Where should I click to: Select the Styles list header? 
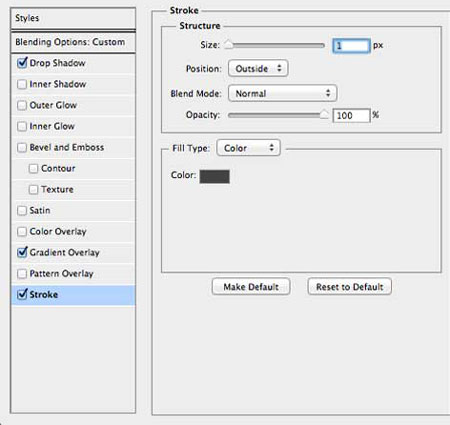[73, 18]
